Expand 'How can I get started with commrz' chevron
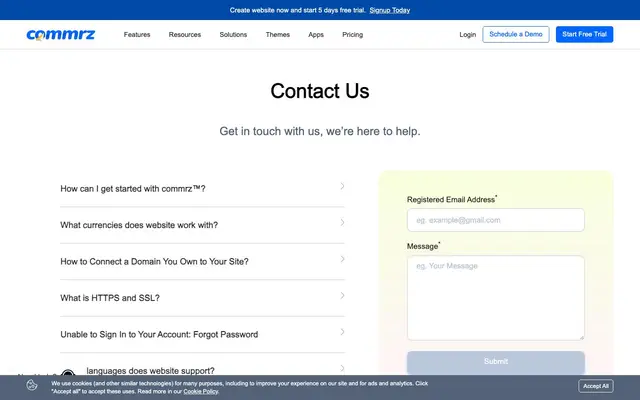 click(x=342, y=186)
